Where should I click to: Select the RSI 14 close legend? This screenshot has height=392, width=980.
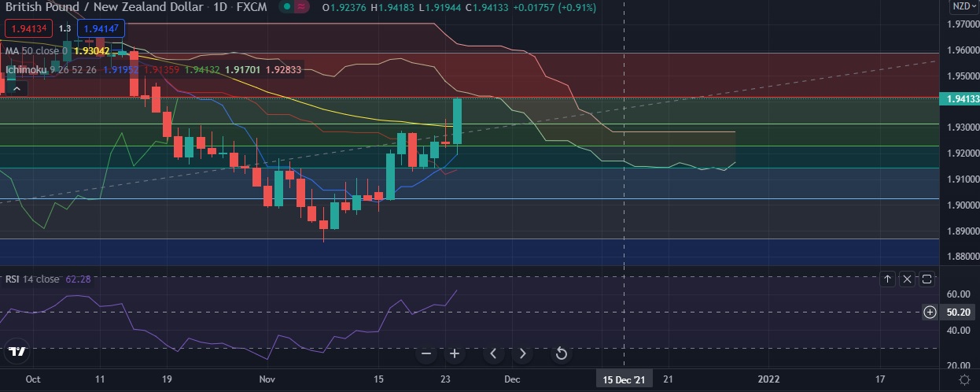coord(32,279)
